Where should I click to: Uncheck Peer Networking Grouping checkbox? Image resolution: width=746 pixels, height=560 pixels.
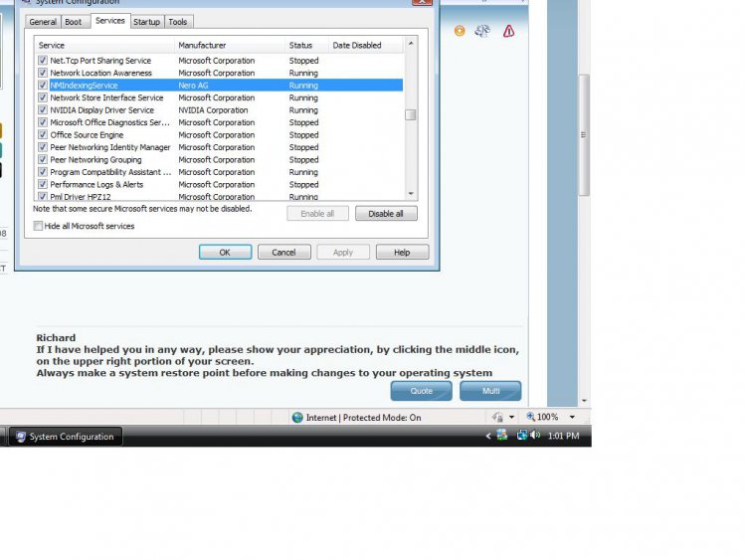click(x=43, y=159)
